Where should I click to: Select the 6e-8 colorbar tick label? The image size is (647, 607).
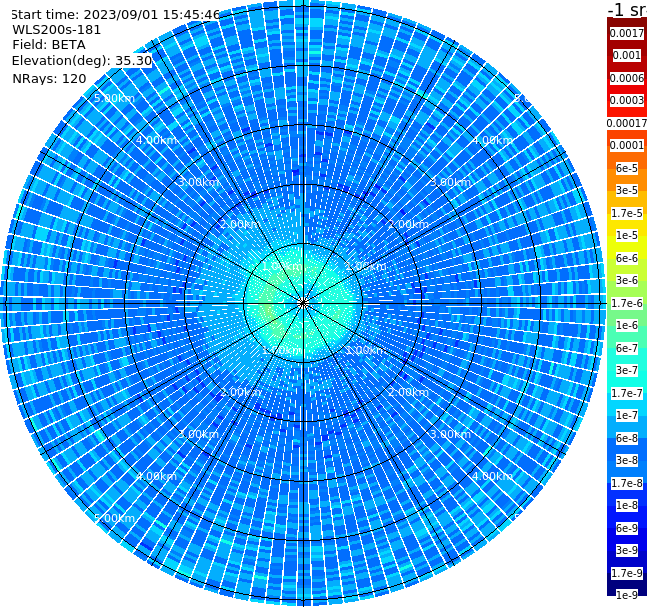(x=627, y=438)
